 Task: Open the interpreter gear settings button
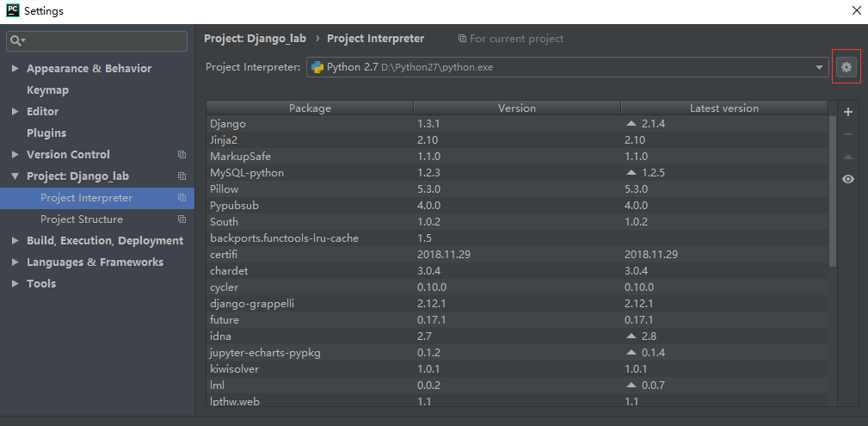846,67
